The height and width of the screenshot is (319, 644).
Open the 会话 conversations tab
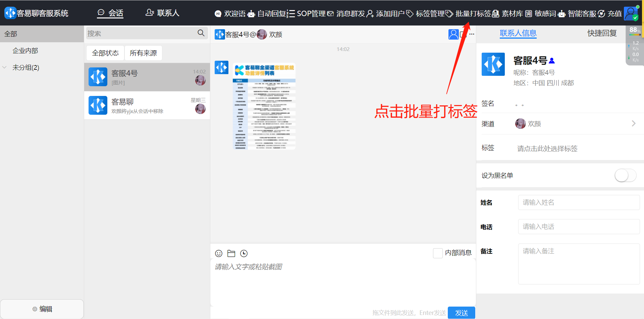(x=110, y=13)
